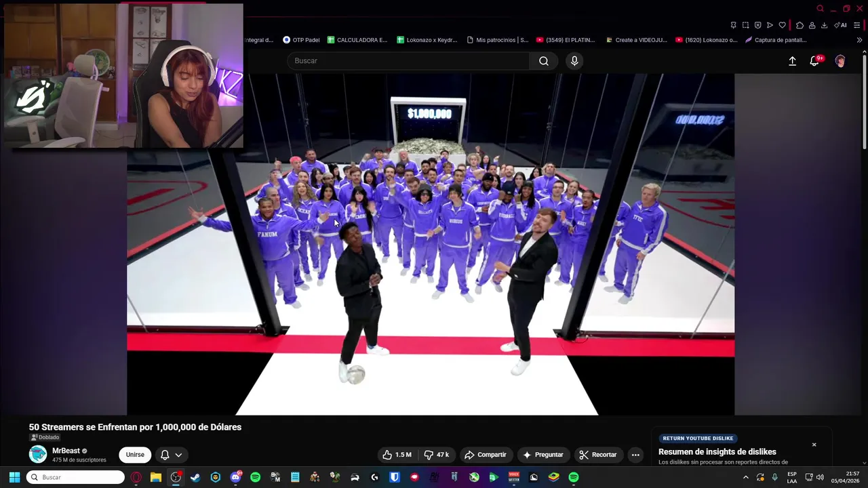Open the browser downloads icon
This screenshot has width=868, height=488.
[824, 25]
